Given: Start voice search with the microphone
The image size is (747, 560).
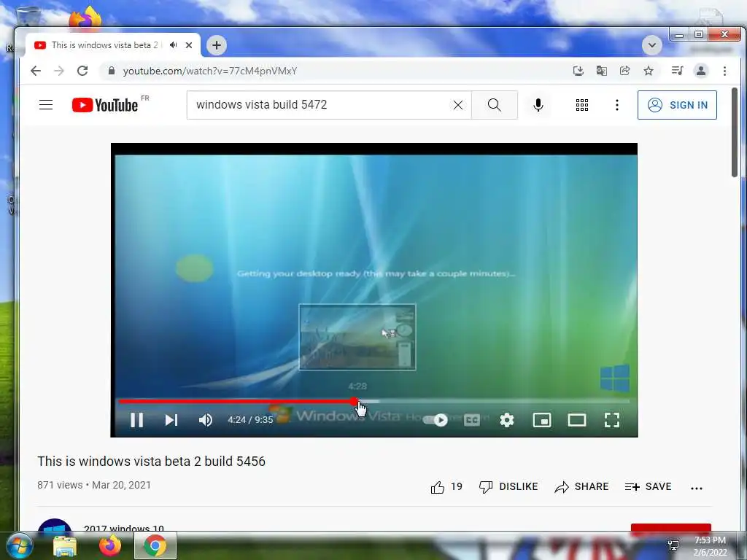Looking at the screenshot, I should pyautogui.click(x=538, y=105).
